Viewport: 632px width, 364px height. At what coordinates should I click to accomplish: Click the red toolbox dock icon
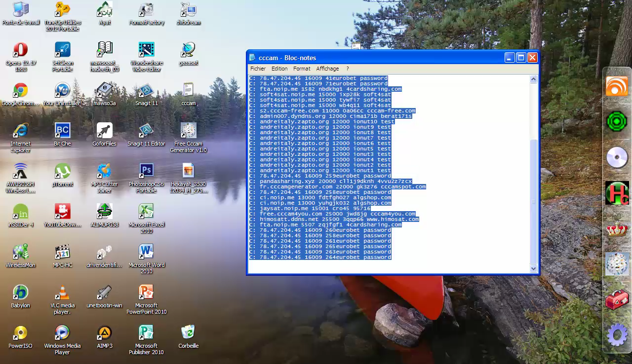[617, 299]
